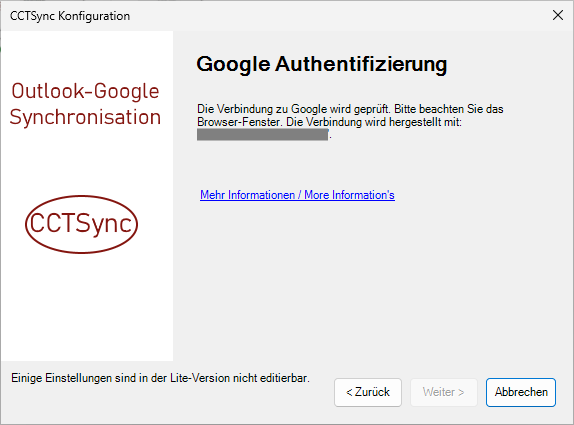The height and width of the screenshot is (425, 574).
Task: Click the word 'Mehr' in the hyperlink
Action: [x=212, y=195]
